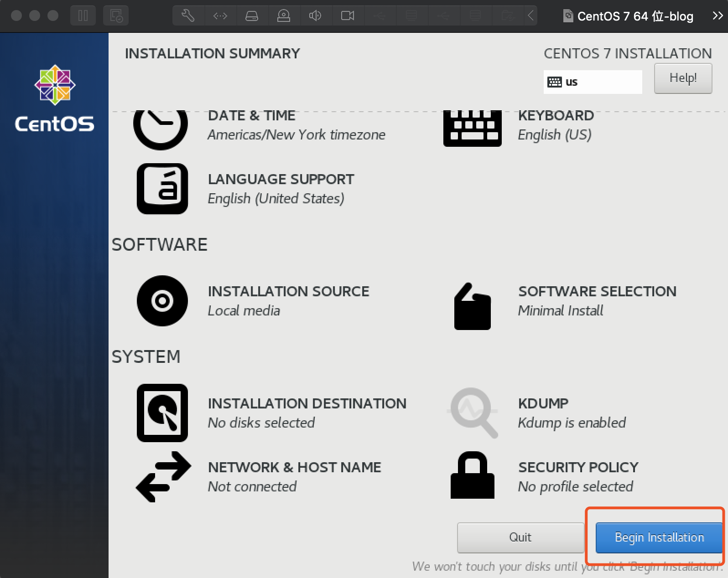Click the VM document icon beside title
Image resolution: width=728 pixels, height=578 pixels.
pos(568,16)
